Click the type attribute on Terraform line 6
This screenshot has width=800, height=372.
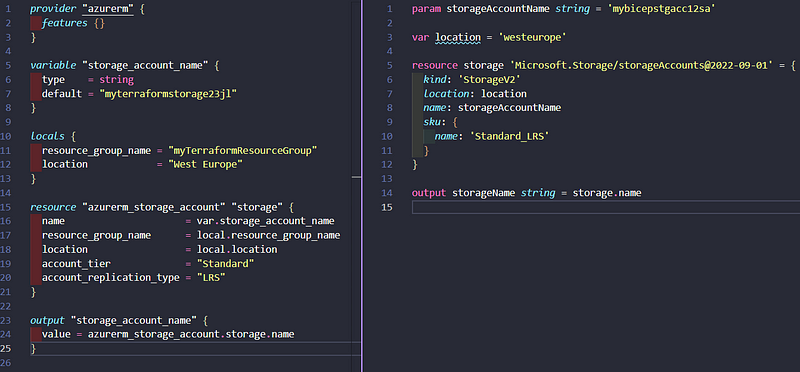click(x=53, y=80)
